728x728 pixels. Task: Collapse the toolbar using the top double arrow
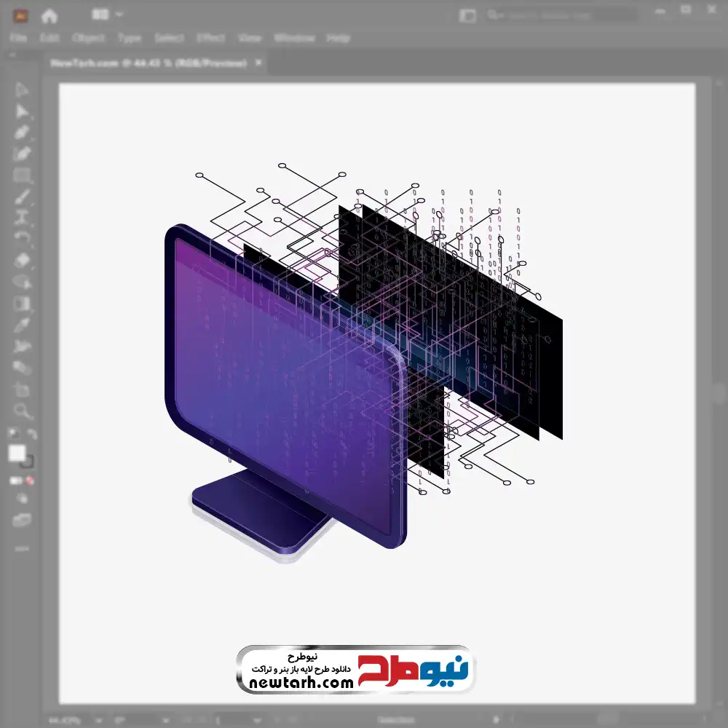(12, 55)
